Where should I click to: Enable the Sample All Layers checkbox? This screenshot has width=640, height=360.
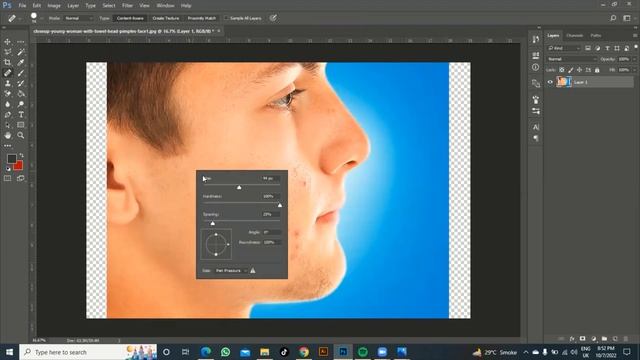(226, 18)
